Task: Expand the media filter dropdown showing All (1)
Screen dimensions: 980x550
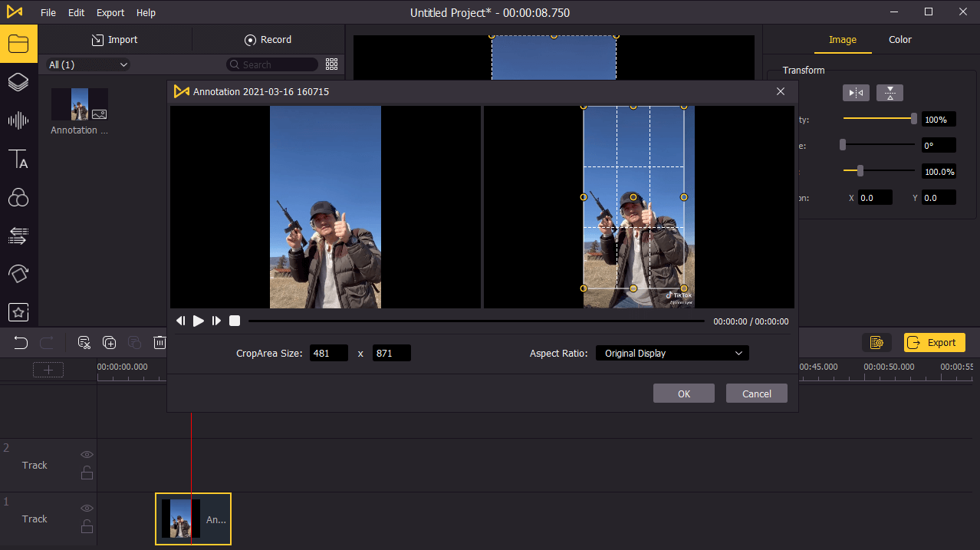Action: point(86,64)
